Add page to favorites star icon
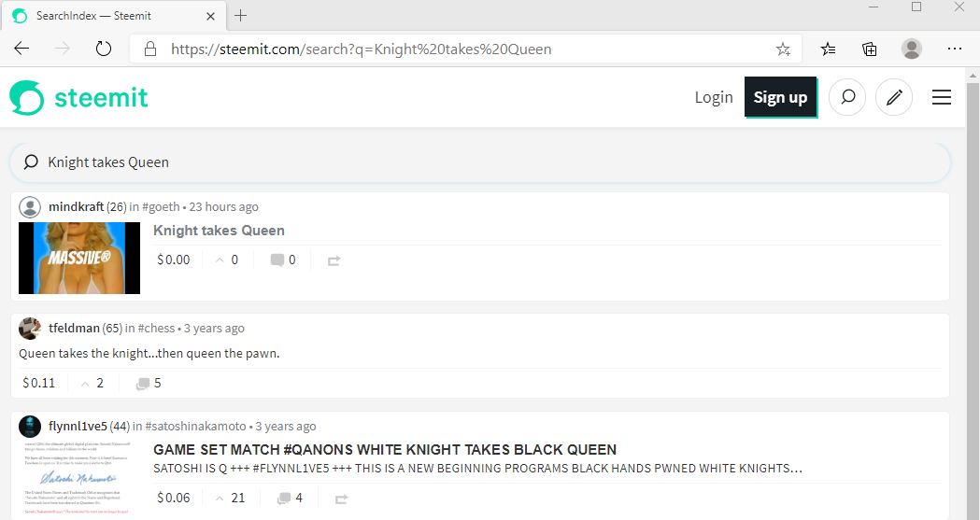The image size is (980, 520). click(x=783, y=49)
